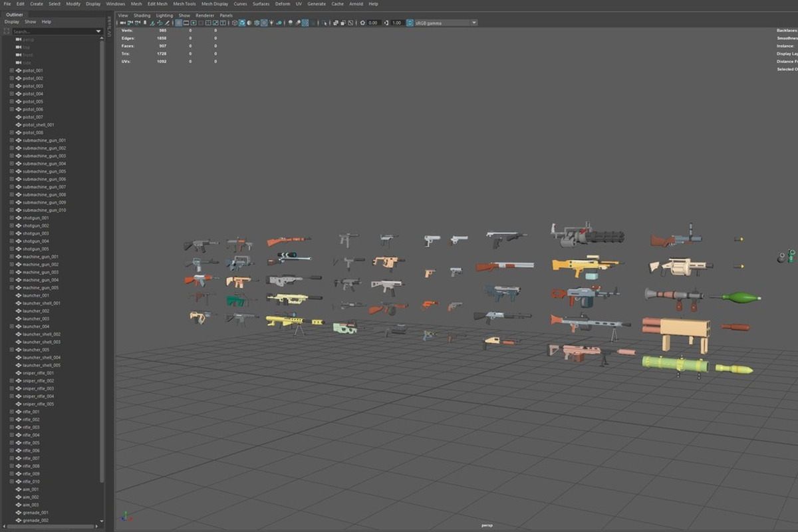Click the Screen Space Ambient Occlusion icon
The height and width of the screenshot is (532, 798).
coord(290,23)
